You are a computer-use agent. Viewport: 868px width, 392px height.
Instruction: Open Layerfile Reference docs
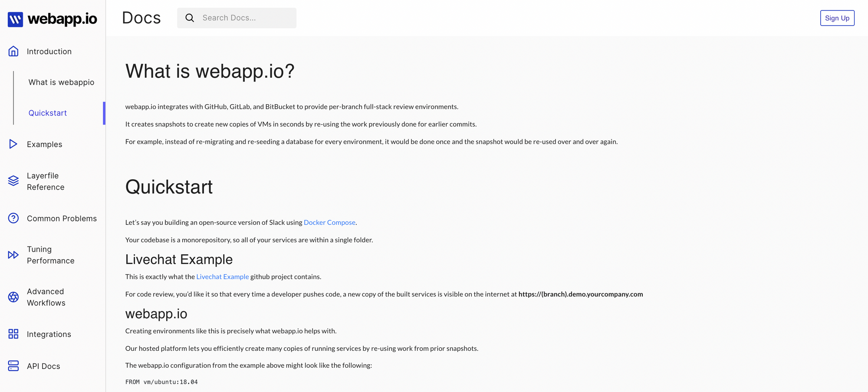point(46,181)
